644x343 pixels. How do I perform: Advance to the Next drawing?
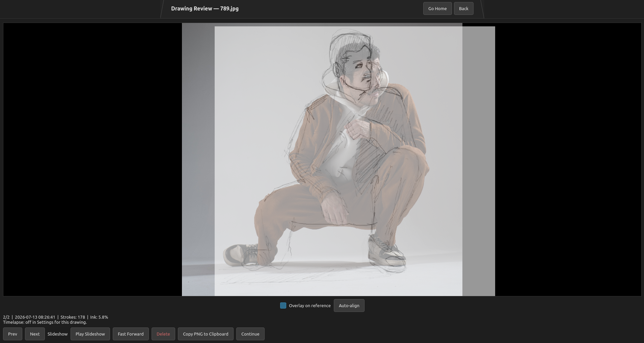coord(35,334)
